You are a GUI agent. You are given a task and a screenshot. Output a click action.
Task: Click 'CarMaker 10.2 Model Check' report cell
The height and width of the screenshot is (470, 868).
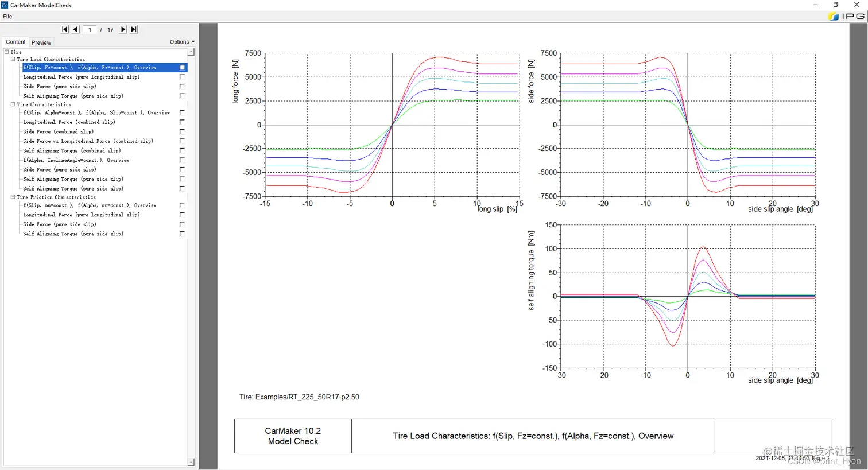pos(293,436)
